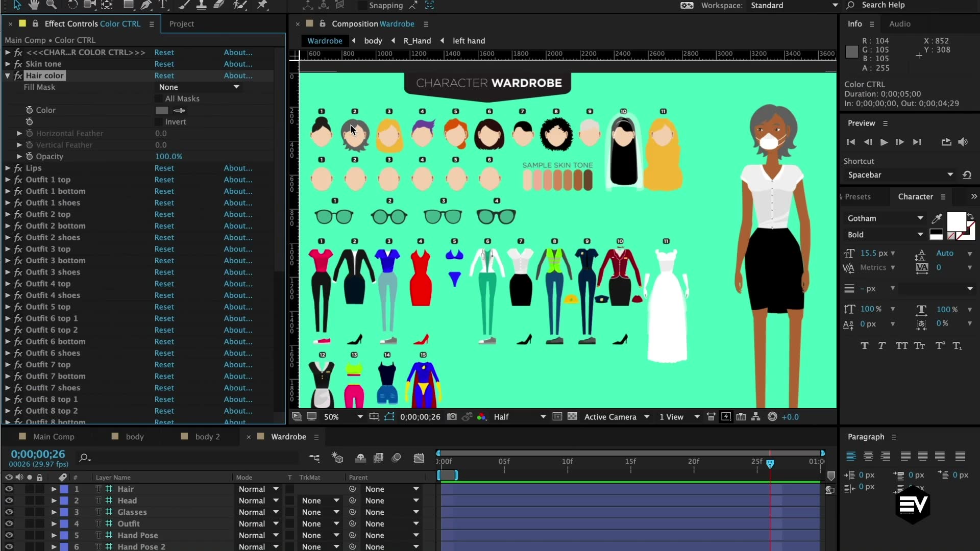
Task: Enable the motion blur icon in timeline
Action: [x=396, y=458]
